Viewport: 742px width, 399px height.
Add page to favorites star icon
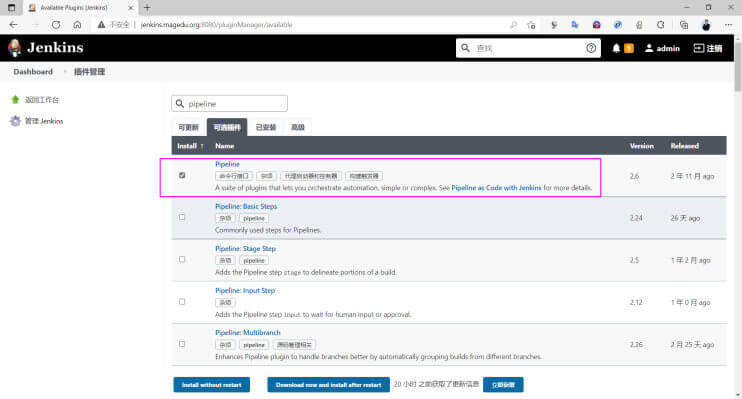[x=531, y=25]
